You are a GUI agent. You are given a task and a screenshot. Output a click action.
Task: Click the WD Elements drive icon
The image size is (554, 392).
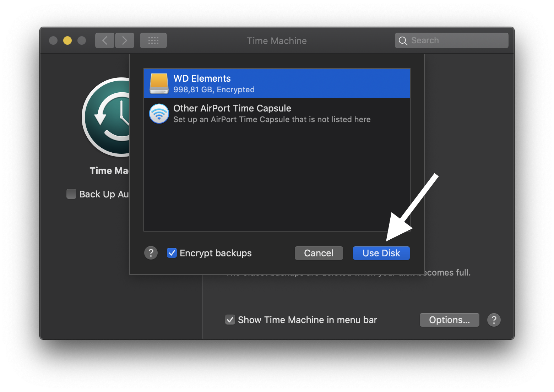[159, 83]
